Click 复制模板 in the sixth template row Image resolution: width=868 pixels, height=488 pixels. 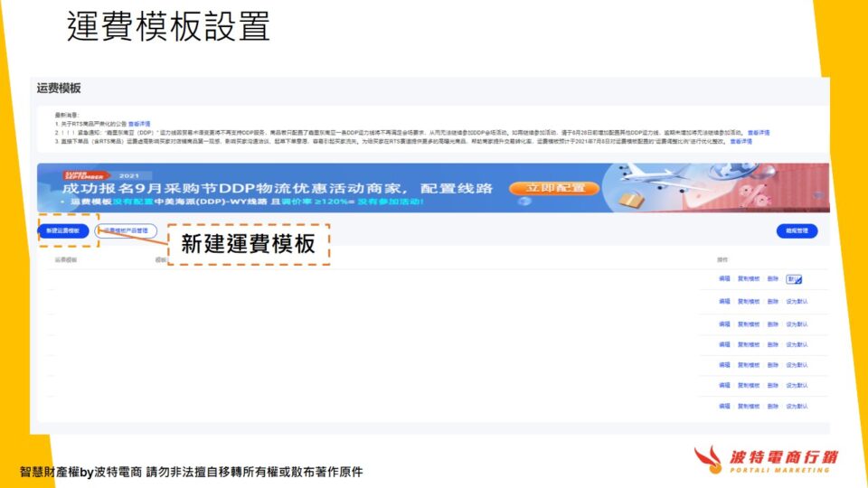point(749,386)
